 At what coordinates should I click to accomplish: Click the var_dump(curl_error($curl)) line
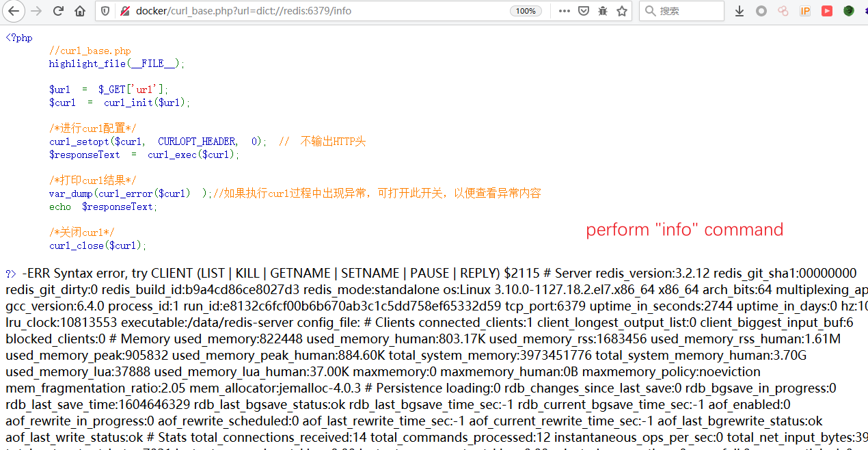(131, 194)
